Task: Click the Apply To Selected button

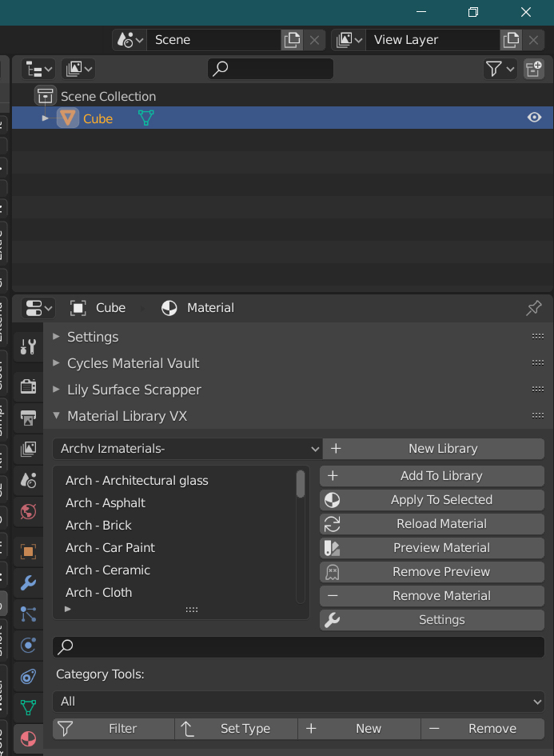Action: [432, 500]
